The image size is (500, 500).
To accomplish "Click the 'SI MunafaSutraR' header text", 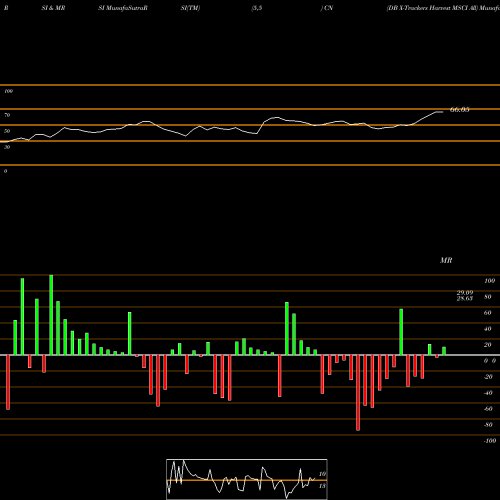I will click(123, 8).
